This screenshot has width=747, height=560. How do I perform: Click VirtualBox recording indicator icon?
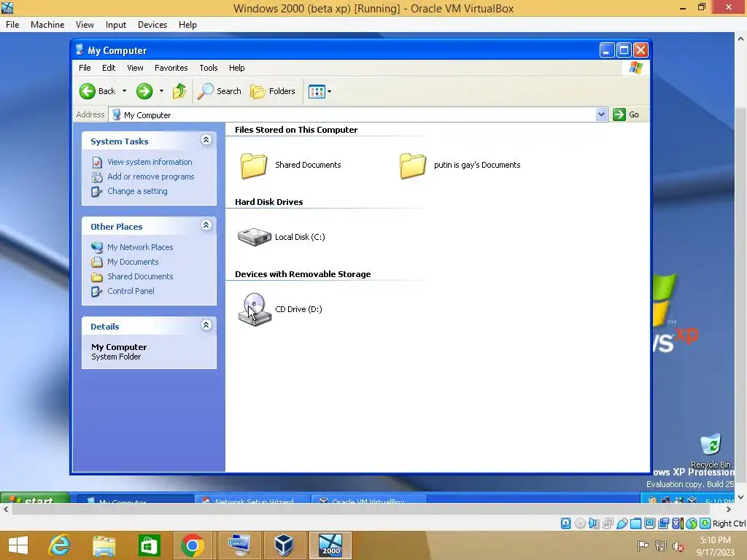tap(663, 524)
